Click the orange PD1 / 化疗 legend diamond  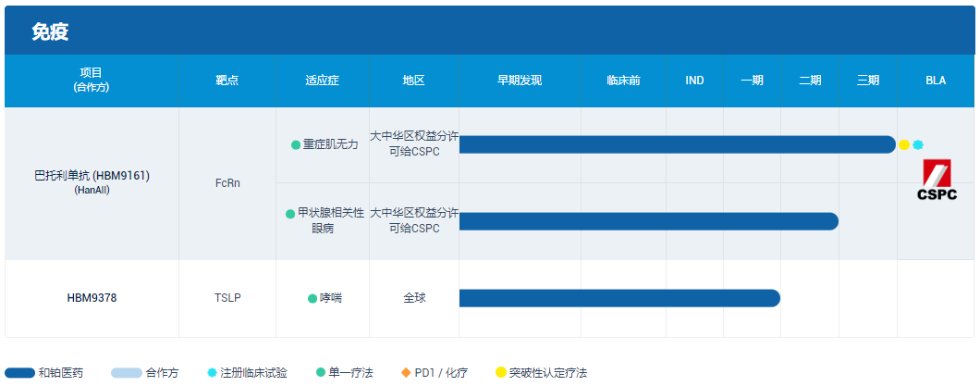[x=405, y=373]
